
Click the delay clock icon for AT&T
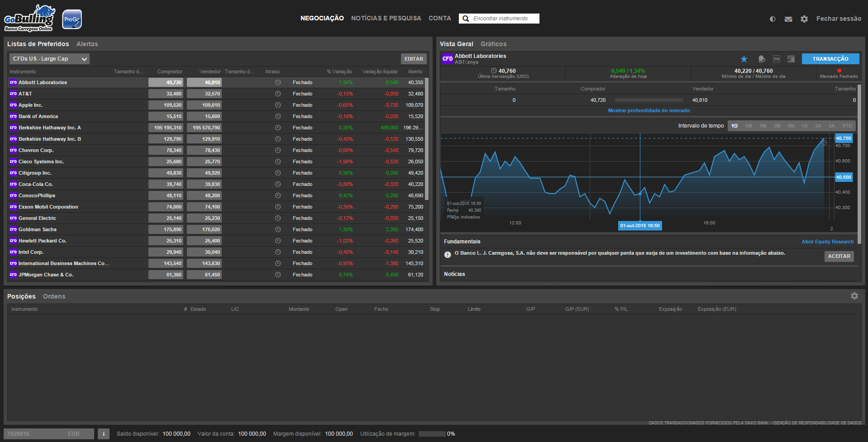click(278, 94)
